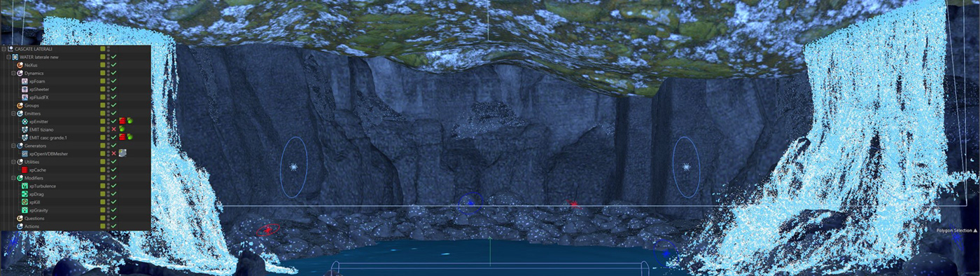The height and width of the screenshot is (276, 980).
Task: Click the yellow layer swatch for CASCATE LATERALI
Action: [x=102, y=49]
